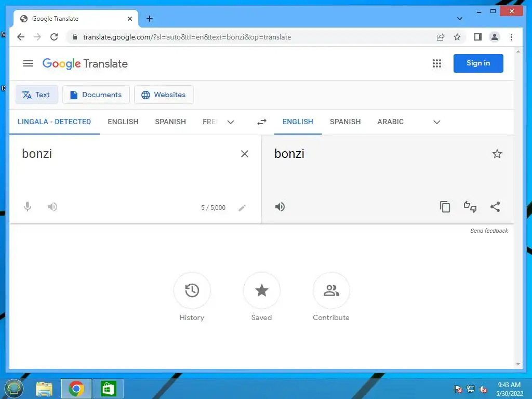Click the Chrome taskbar icon

(76, 389)
